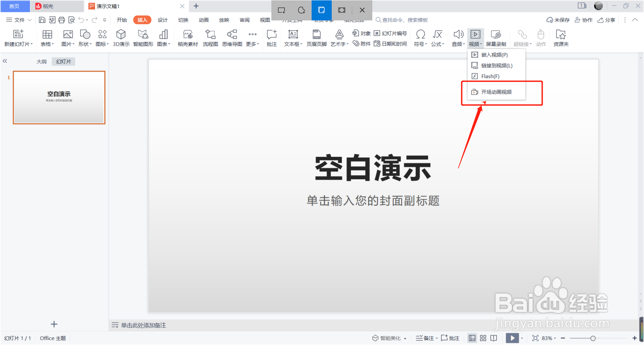Expand the slideshow play options arrow

pos(522,338)
